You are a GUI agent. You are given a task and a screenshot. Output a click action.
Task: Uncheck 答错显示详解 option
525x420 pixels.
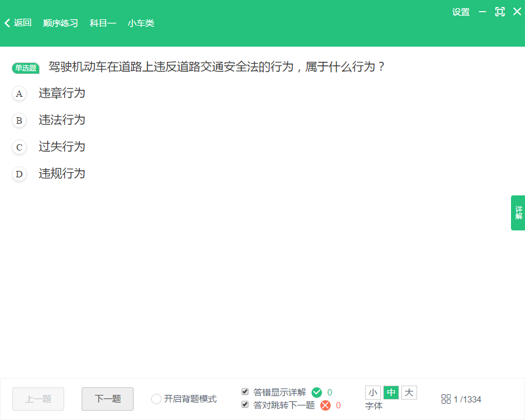pyautogui.click(x=246, y=392)
